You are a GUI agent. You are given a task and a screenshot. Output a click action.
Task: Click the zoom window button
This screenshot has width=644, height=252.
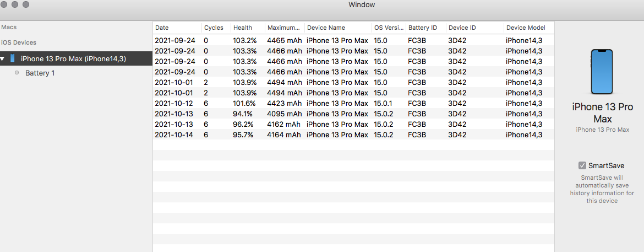click(25, 4)
